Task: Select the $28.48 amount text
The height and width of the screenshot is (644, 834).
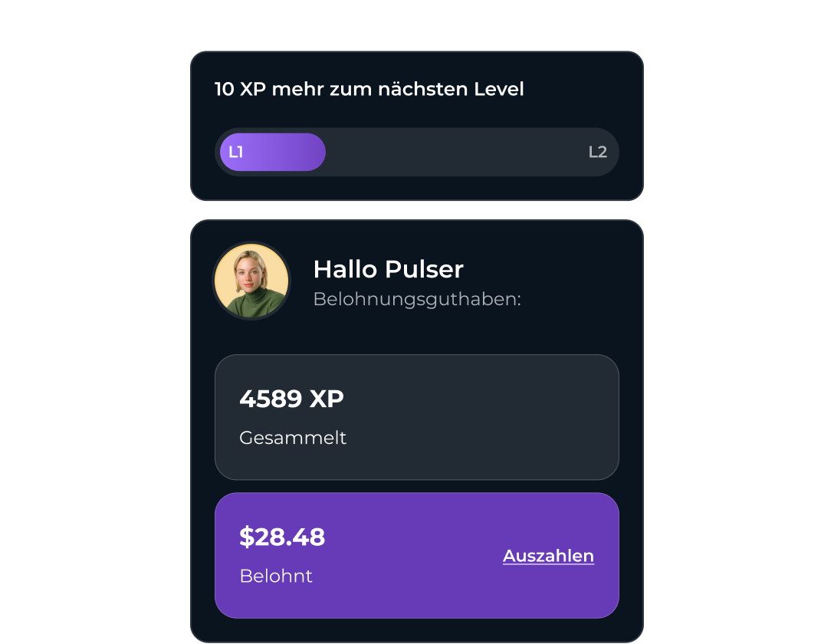Action: point(282,537)
